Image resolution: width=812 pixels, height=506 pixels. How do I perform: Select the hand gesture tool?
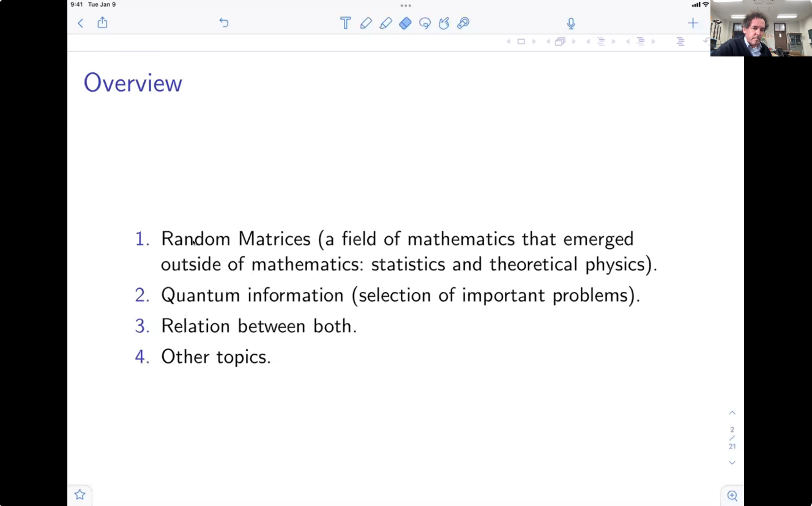[x=444, y=23]
